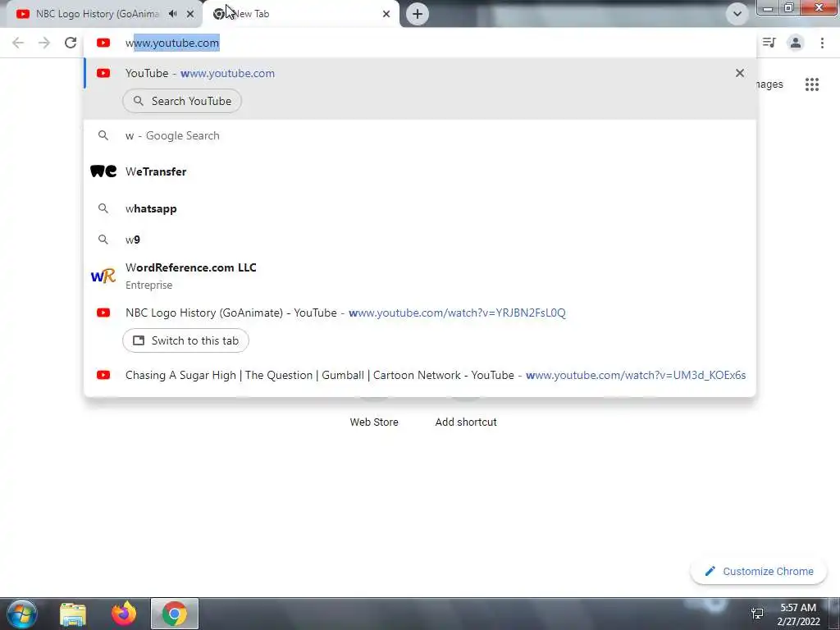The height and width of the screenshot is (630, 840).
Task: Click the Add shortcut tile
Action: pos(466,422)
